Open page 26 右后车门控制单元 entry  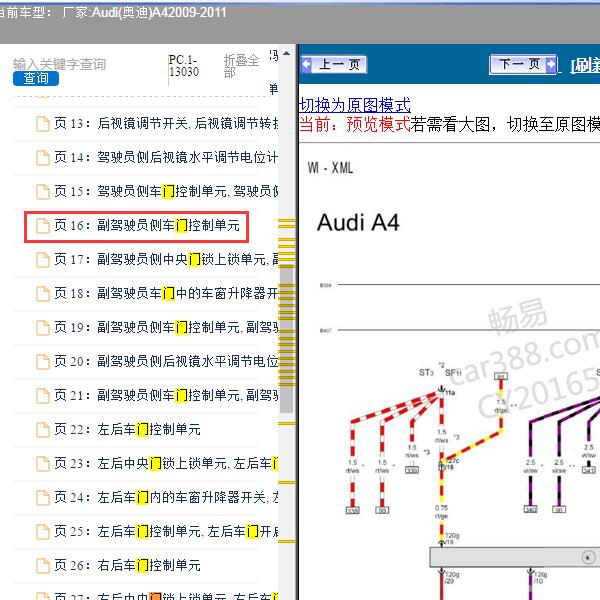(x=127, y=565)
